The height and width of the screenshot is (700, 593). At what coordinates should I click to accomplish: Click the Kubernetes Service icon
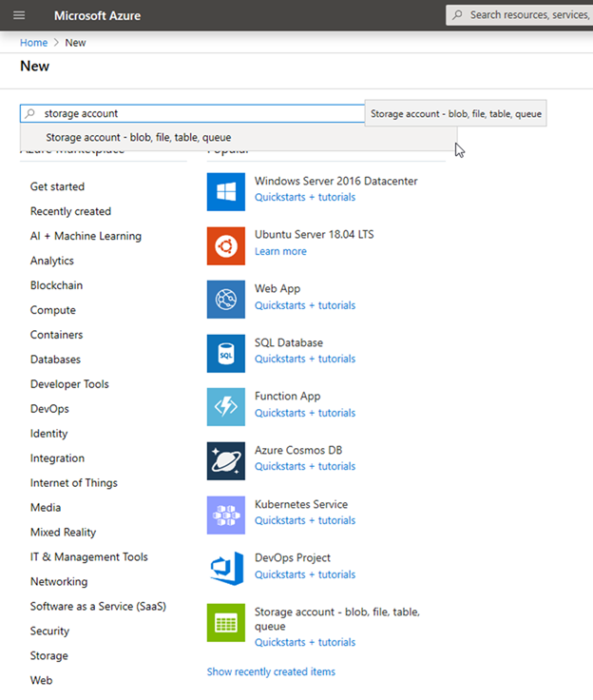[x=226, y=515]
